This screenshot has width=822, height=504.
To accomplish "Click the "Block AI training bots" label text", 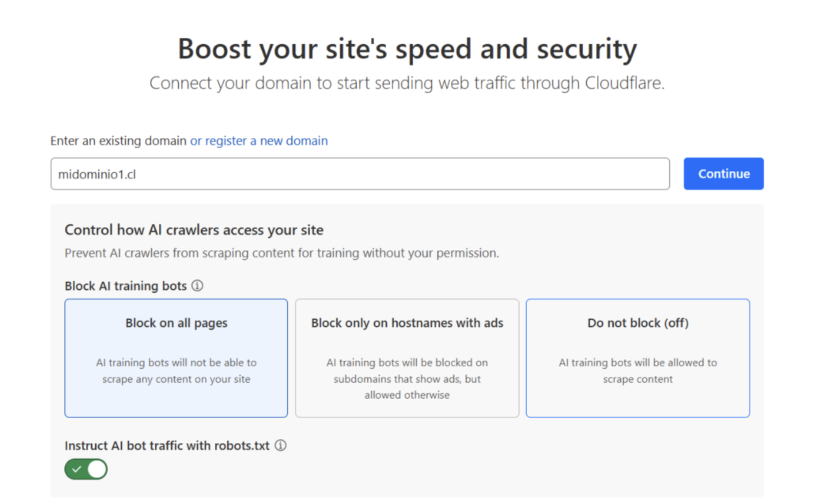I will click(125, 286).
